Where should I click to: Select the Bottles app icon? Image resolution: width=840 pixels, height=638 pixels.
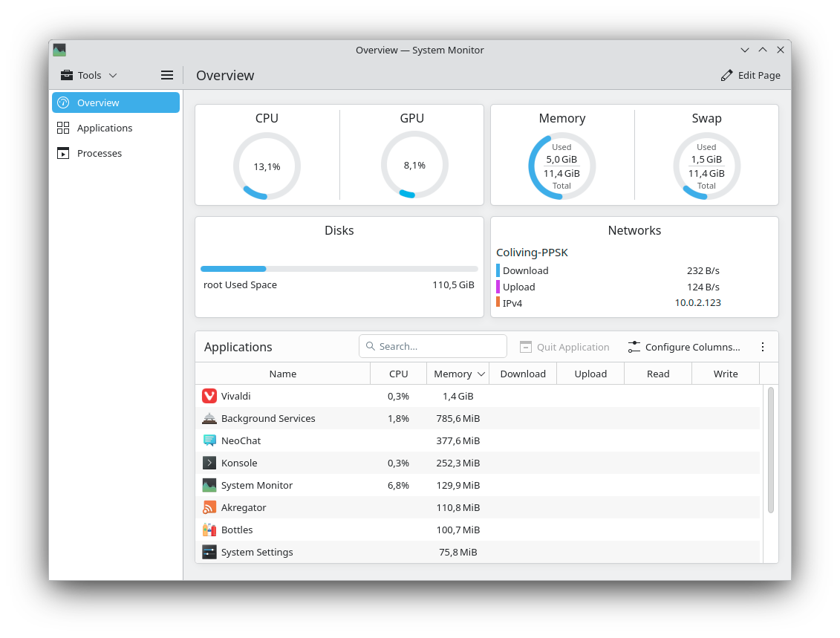point(209,530)
